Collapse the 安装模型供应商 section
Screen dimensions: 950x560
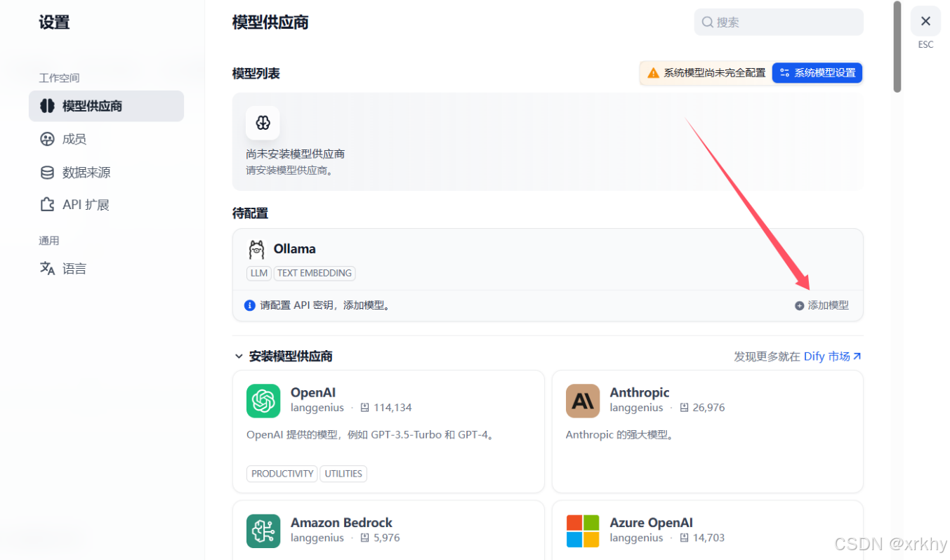pyautogui.click(x=239, y=356)
